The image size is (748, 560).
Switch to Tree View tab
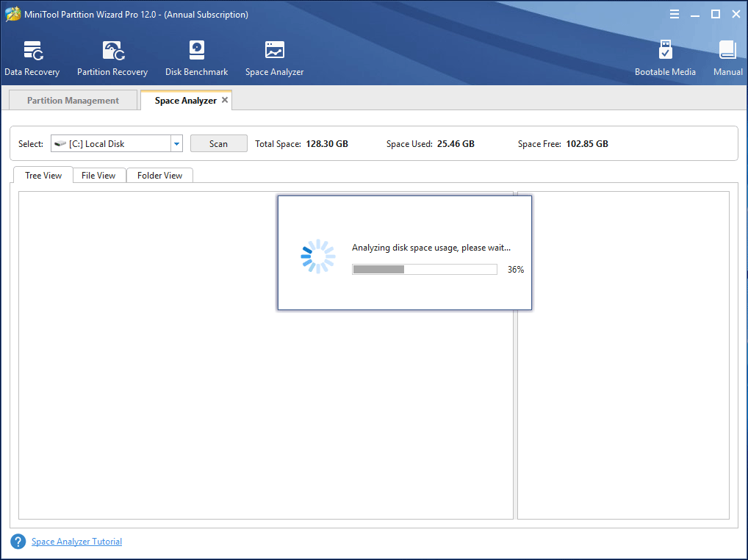click(43, 175)
